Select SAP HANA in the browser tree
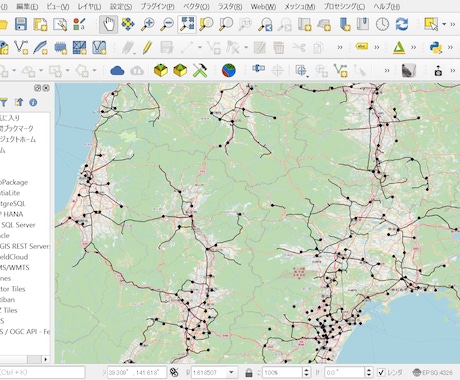The image size is (460, 380). [x=12, y=214]
